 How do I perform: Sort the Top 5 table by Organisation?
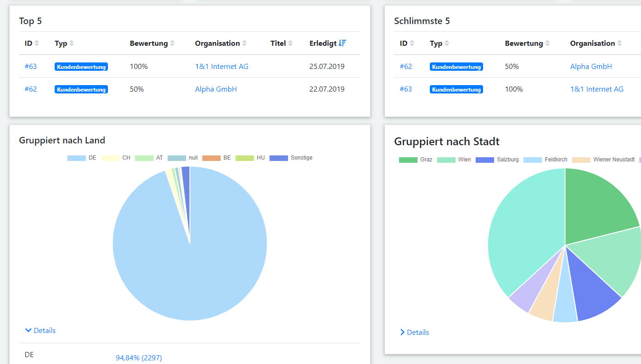[x=221, y=43]
